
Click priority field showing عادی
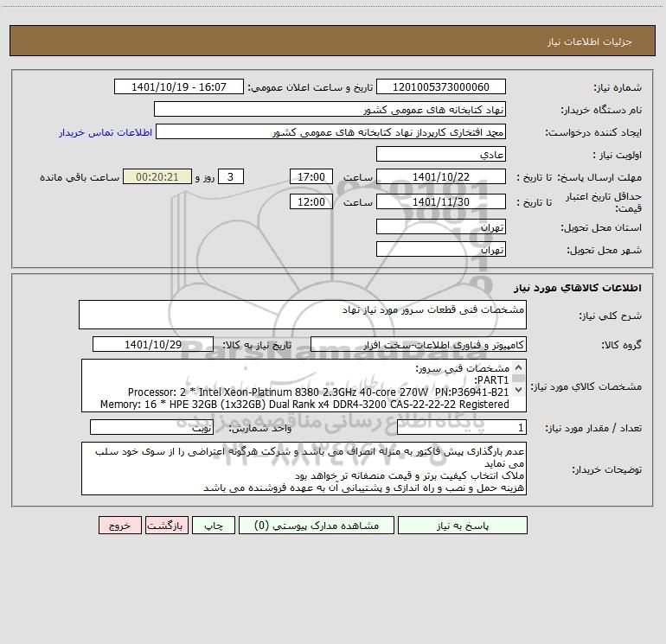tap(441, 154)
